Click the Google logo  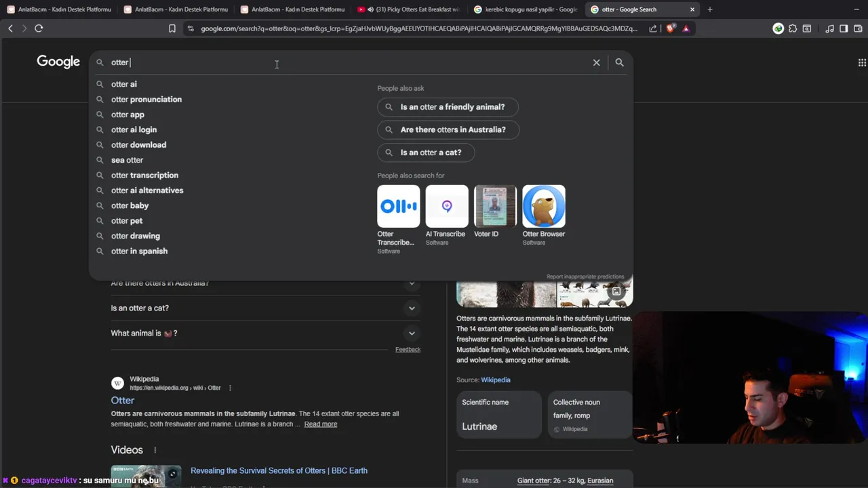coord(58,62)
